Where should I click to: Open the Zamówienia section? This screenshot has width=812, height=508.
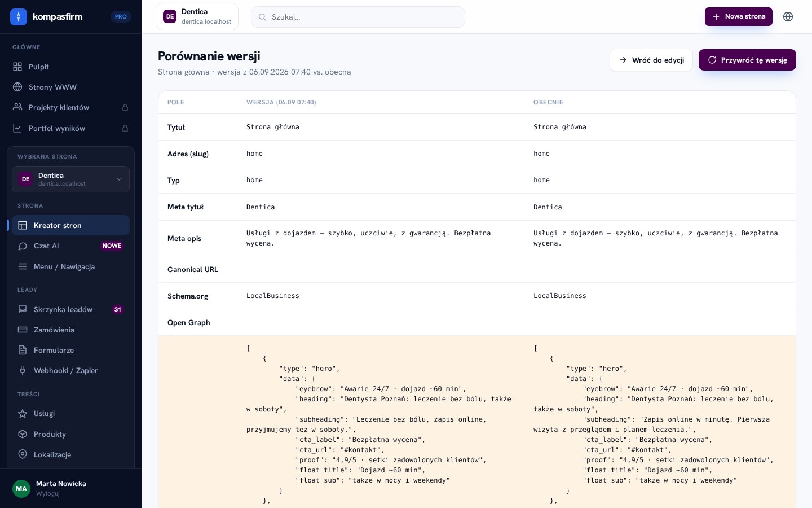click(70, 330)
